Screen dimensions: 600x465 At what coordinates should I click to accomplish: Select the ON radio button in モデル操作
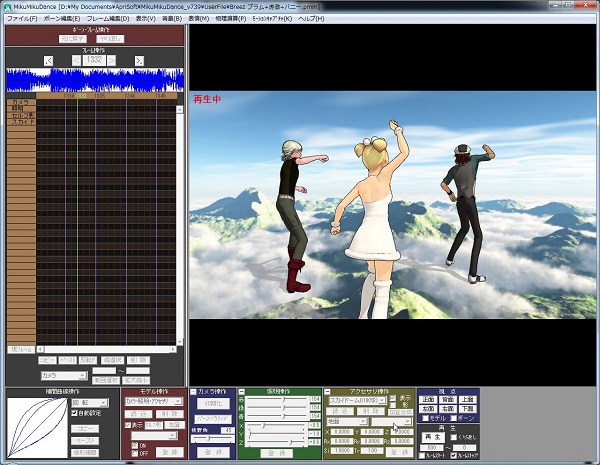point(134,445)
